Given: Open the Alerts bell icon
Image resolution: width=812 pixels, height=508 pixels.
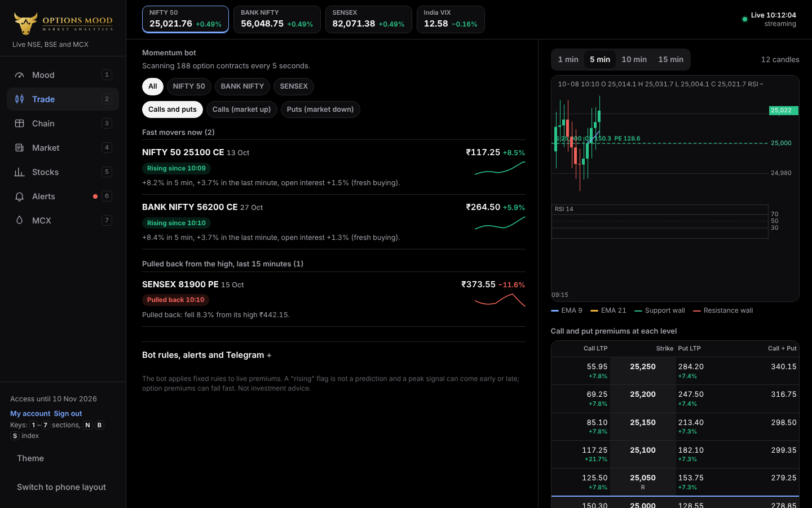Looking at the screenshot, I should [19, 196].
